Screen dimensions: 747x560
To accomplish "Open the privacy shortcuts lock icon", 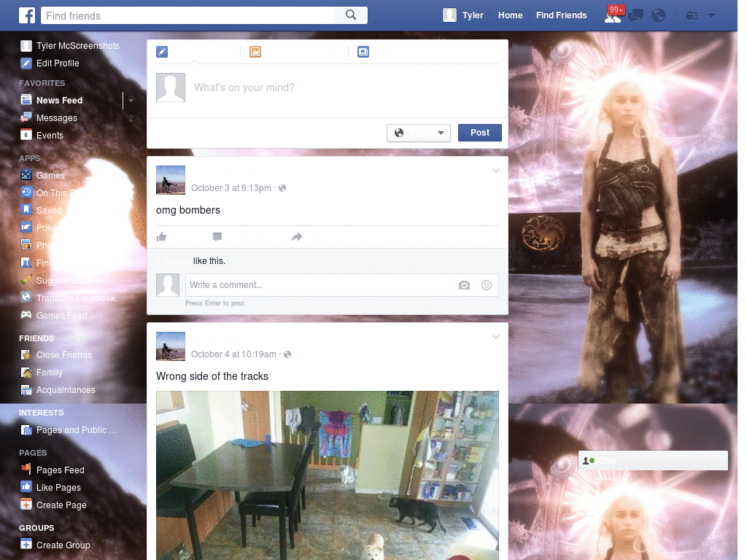I will (x=692, y=16).
